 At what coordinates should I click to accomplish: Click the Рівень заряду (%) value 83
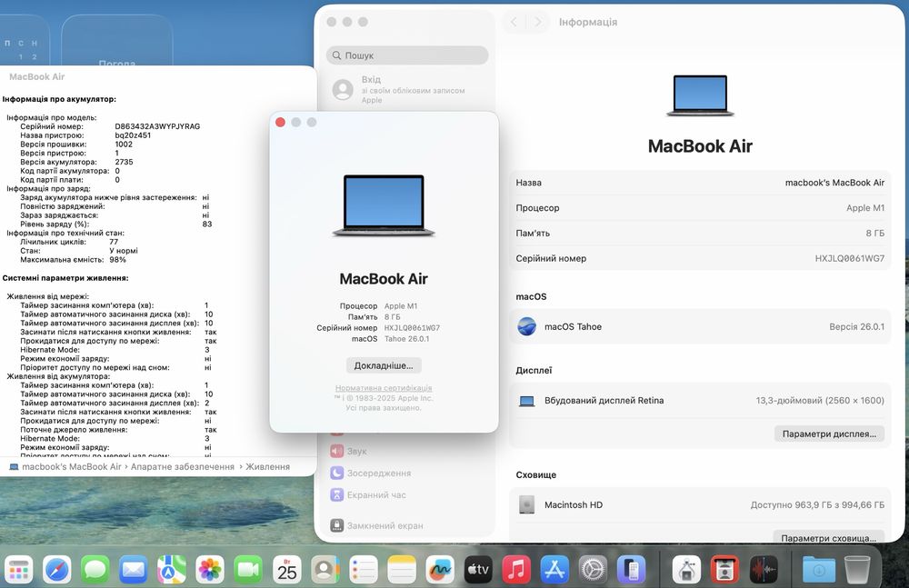pyautogui.click(x=207, y=224)
